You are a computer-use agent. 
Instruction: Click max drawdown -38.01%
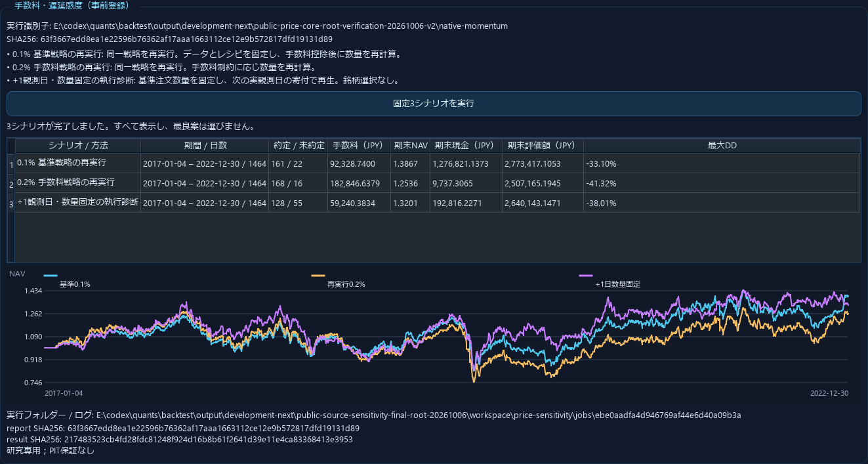(722, 203)
